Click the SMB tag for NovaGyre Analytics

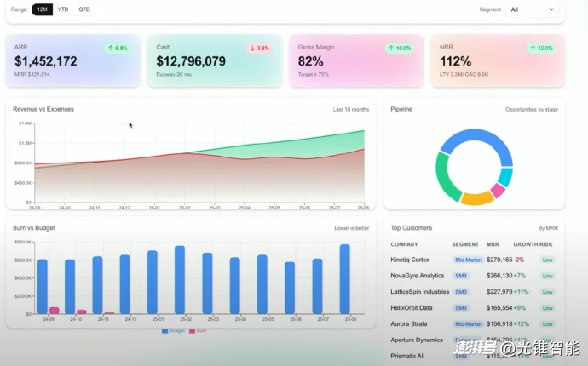coord(461,276)
